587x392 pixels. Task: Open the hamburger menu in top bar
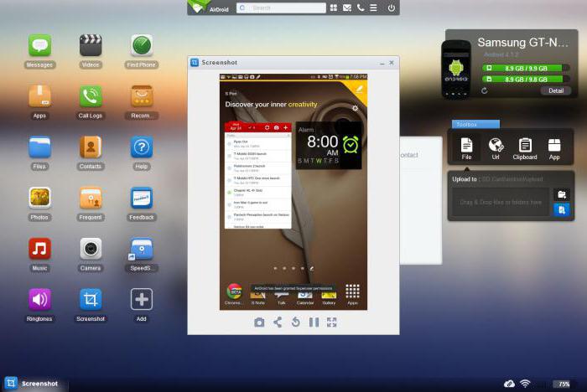coord(373,8)
